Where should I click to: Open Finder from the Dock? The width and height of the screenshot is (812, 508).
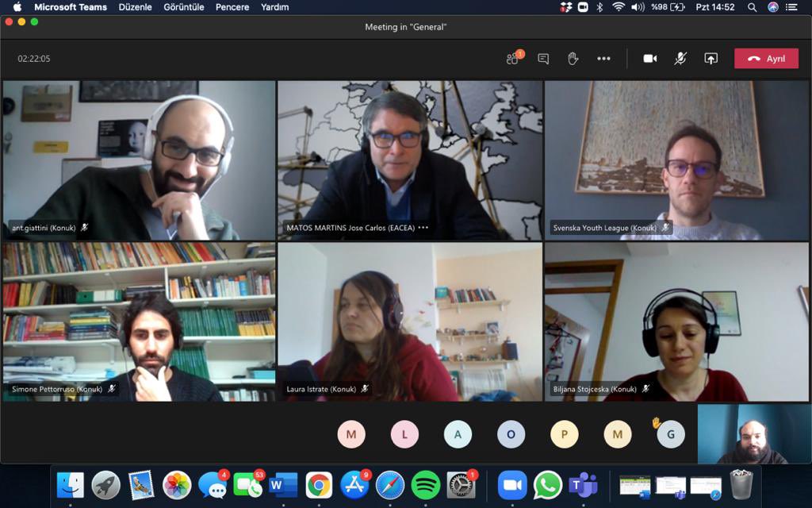(71, 485)
